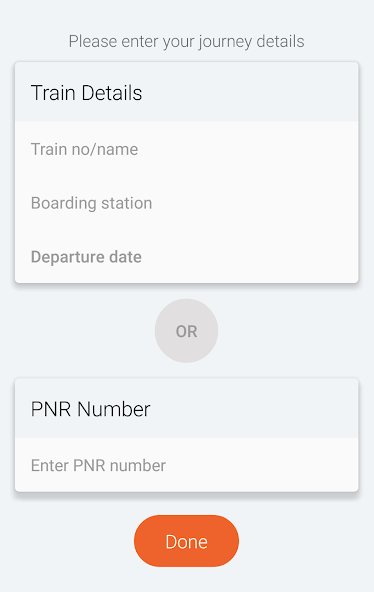The width and height of the screenshot is (374, 592).
Task: Focus the Train no/name input field
Action: 186,149
